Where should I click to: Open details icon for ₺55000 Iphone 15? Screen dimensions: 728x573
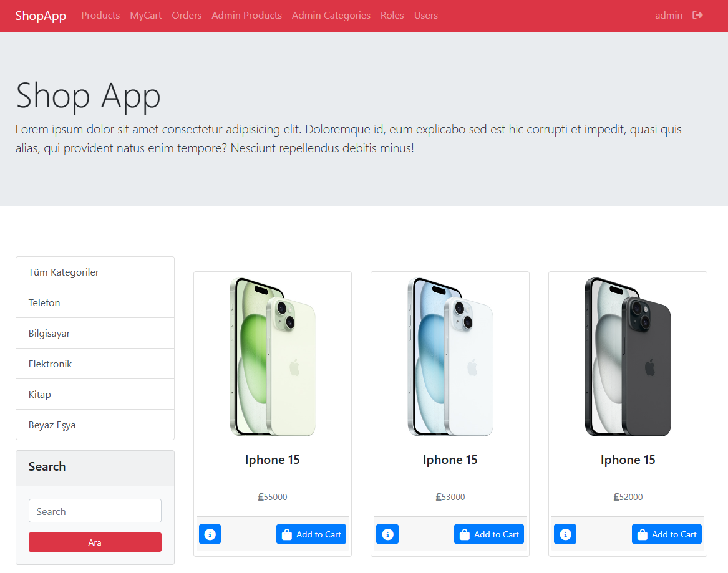(x=210, y=534)
